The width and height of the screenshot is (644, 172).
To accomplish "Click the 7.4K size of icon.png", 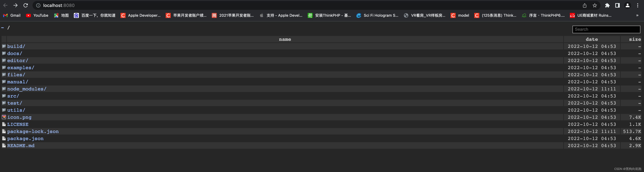I will click(x=635, y=117).
